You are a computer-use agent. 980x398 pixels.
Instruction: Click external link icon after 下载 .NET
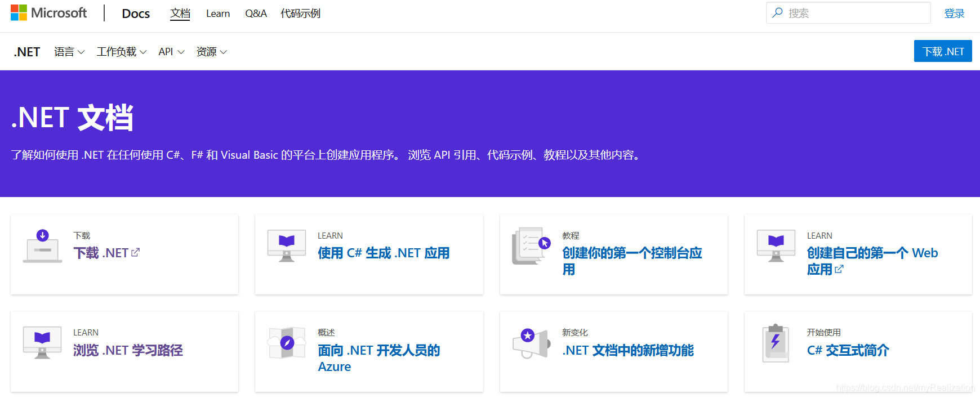(136, 253)
